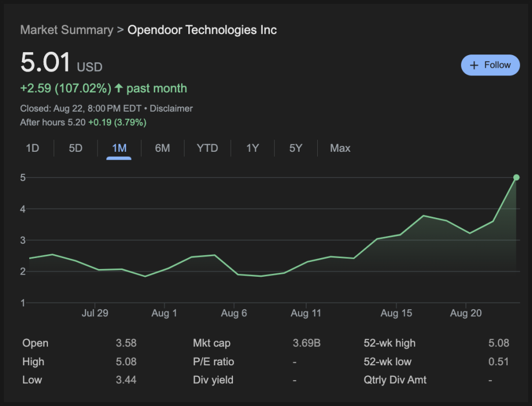The width and height of the screenshot is (532, 406).
Task: Click the Aug 6 axis label
Action: pos(234,313)
